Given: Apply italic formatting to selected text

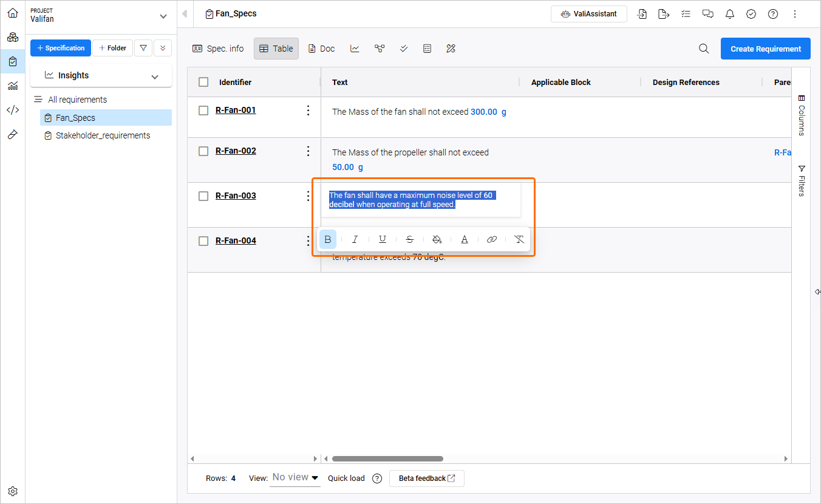Looking at the screenshot, I should click(x=355, y=239).
